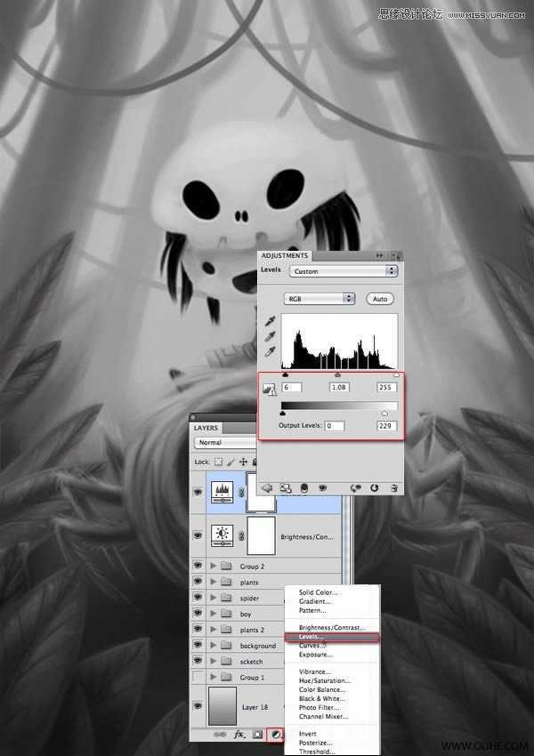Click the lock transparent pixels icon
The image size is (534, 756).
[x=219, y=462]
